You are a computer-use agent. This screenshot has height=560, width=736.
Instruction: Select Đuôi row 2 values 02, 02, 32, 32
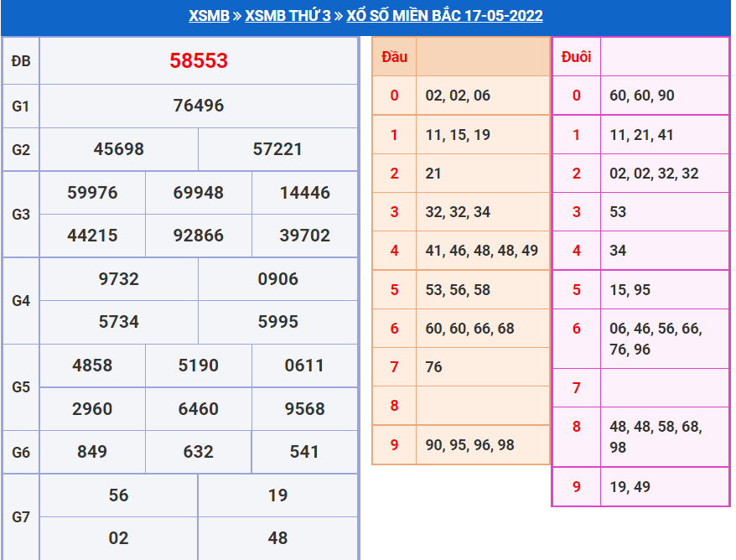point(654,174)
